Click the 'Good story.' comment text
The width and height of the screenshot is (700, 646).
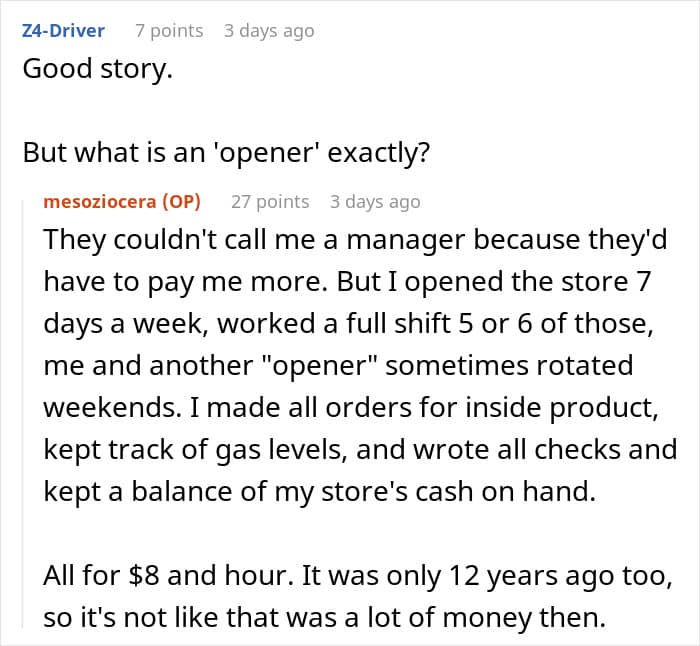coord(91,73)
